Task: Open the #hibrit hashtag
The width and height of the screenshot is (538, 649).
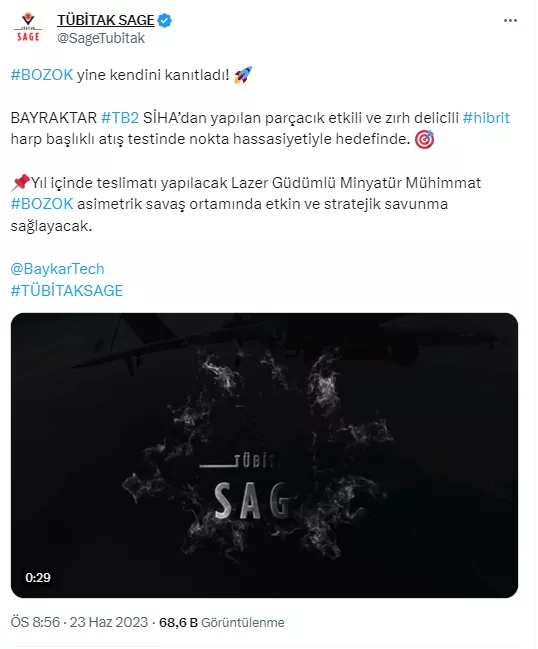Action: pos(486,118)
